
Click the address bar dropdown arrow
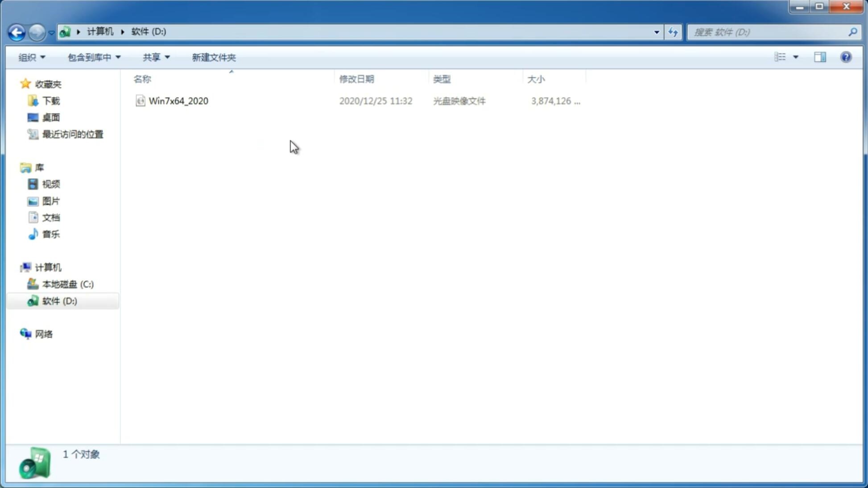[656, 32]
